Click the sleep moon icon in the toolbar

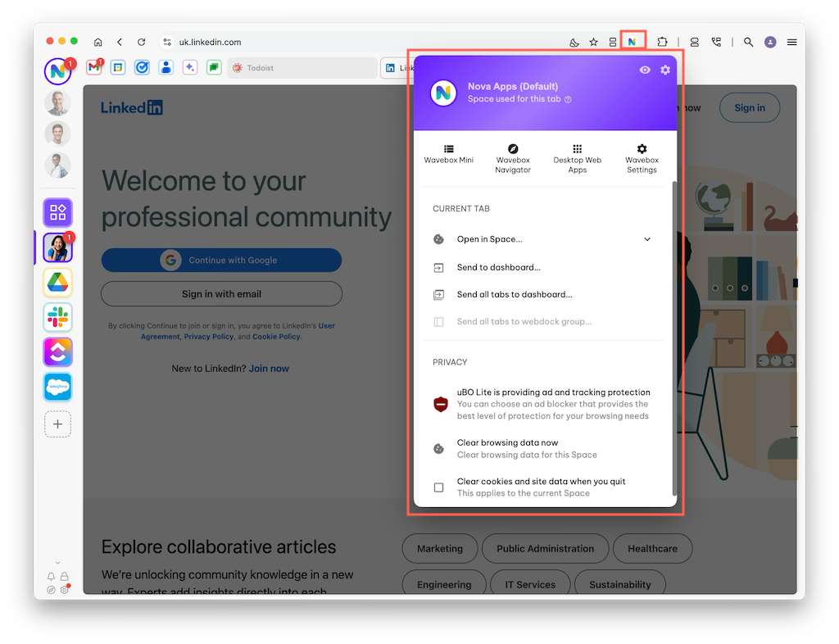574,42
